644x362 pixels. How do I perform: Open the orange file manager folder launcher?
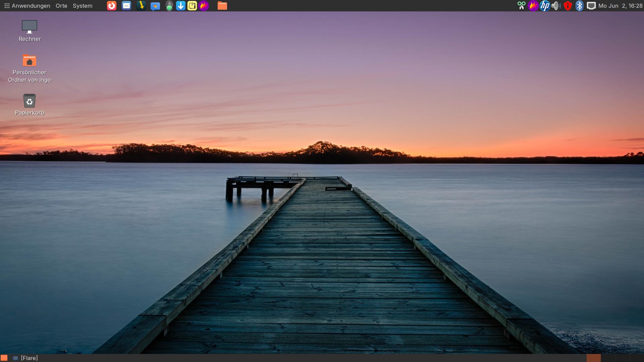coord(222,6)
